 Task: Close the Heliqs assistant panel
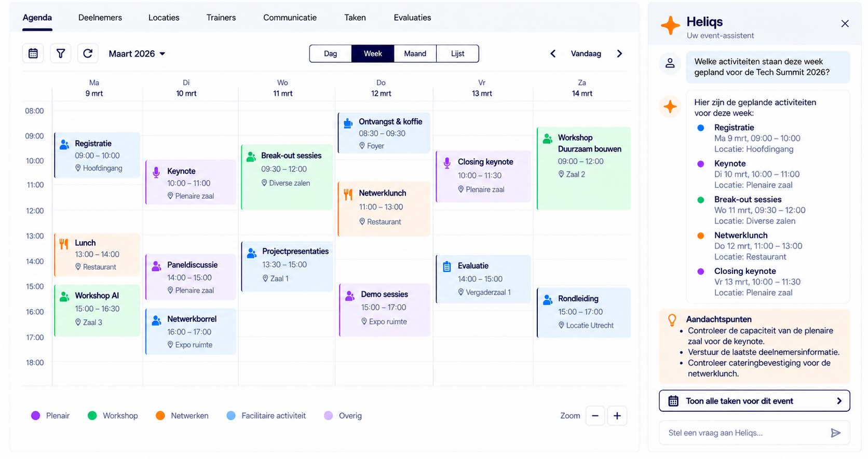(845, 24)
